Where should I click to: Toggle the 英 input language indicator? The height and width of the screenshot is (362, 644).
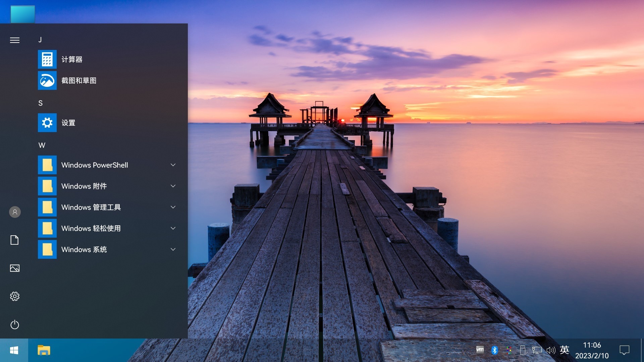pos(565,350)
